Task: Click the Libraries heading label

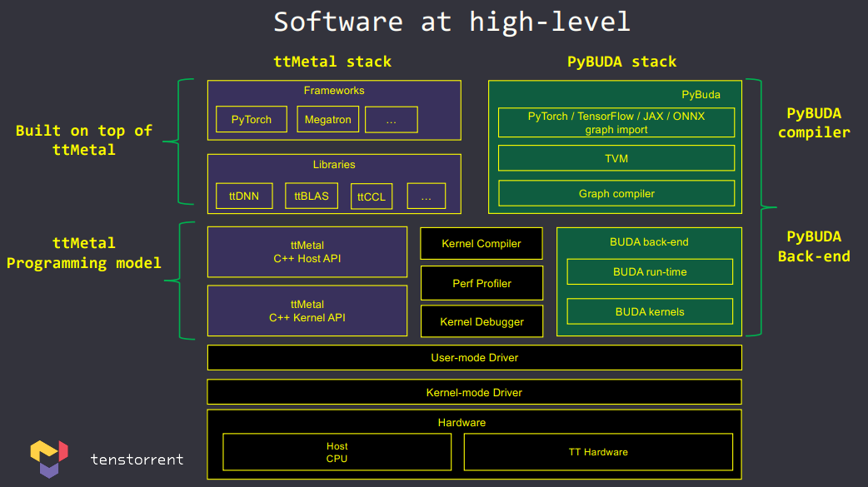Action: point(334,164)
